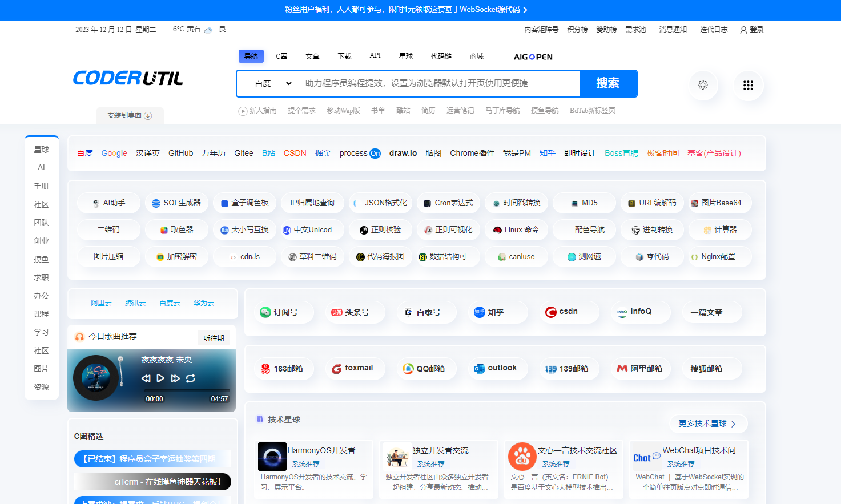Open the 加密解密 tool
The height and width of the screenshot is (504, 841).
click(x=176, y=257)
